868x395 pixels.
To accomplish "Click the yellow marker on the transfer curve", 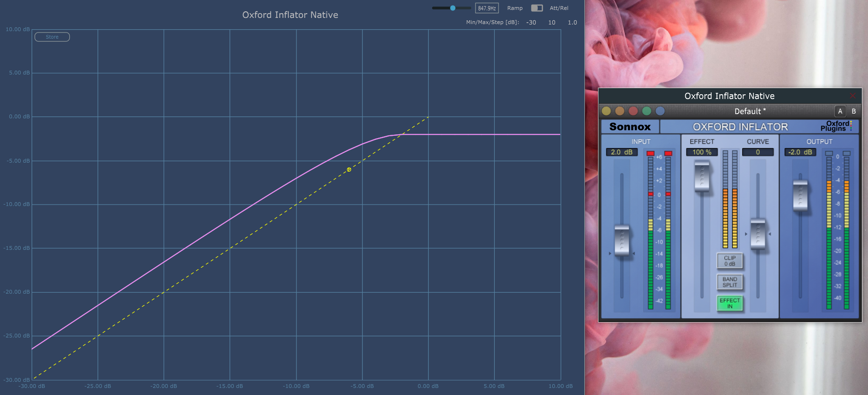I will click(349, 170).
